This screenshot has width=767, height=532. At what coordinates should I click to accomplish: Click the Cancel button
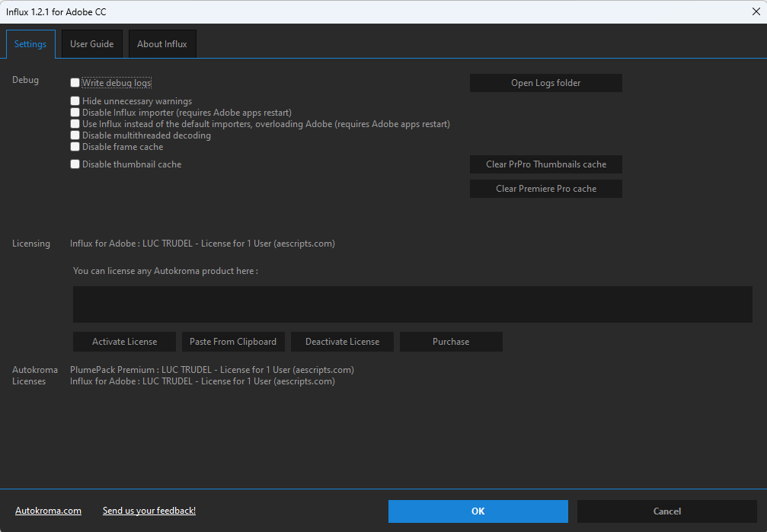click(666, 511)
